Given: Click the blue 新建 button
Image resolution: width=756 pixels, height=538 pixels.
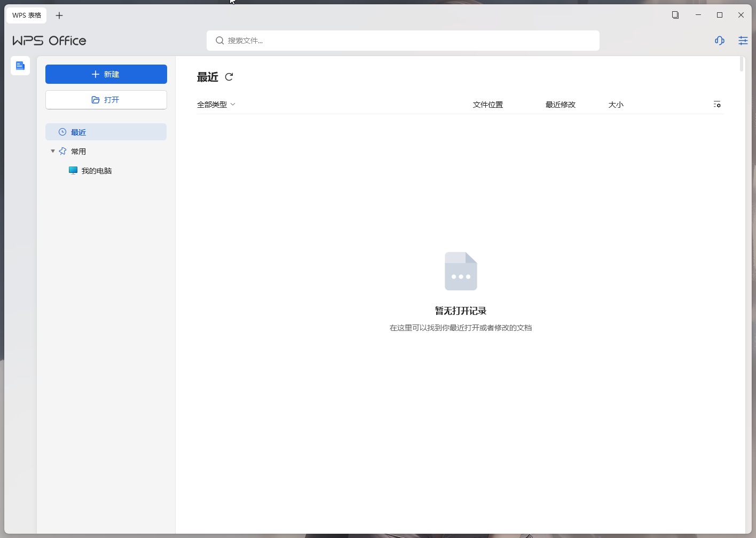Looking at the screenshot, I should pos(106,74).
